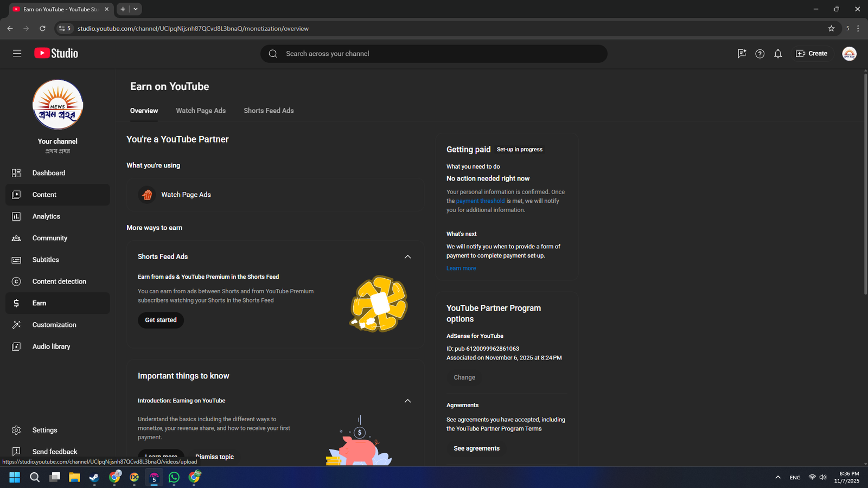Screen dimensions: 868x488
Task: Click the Windows taskbar search icon
Action: pyautogui.click(x=35, y=477)
